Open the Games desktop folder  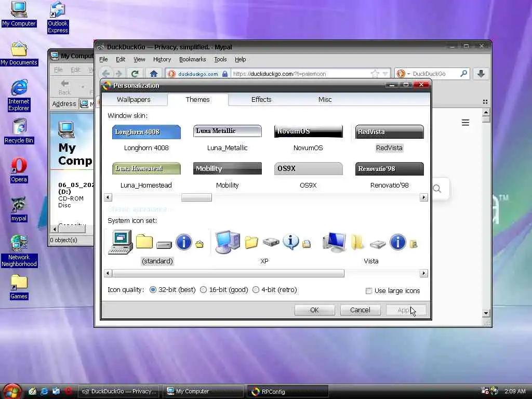19,287
